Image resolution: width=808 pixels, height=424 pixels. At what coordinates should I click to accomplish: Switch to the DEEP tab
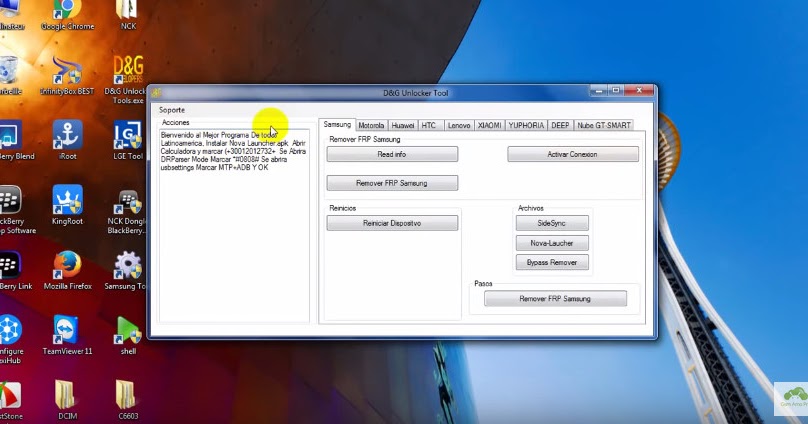click(560, 125)
